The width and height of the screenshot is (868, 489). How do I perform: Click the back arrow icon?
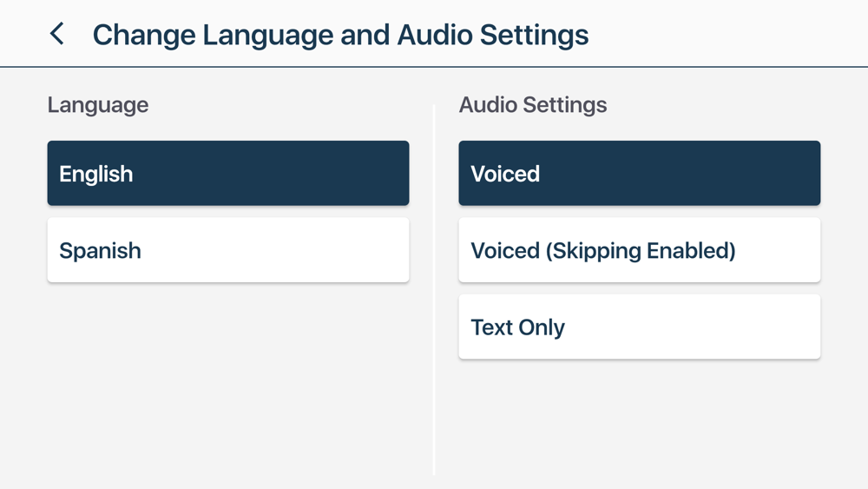tap(57, 34)
